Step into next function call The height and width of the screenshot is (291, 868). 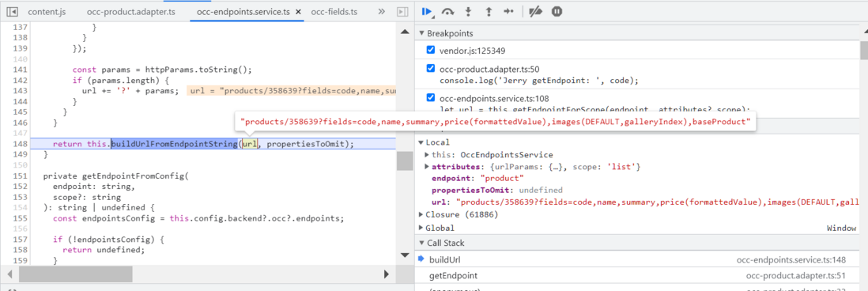(x=468, y=12)
